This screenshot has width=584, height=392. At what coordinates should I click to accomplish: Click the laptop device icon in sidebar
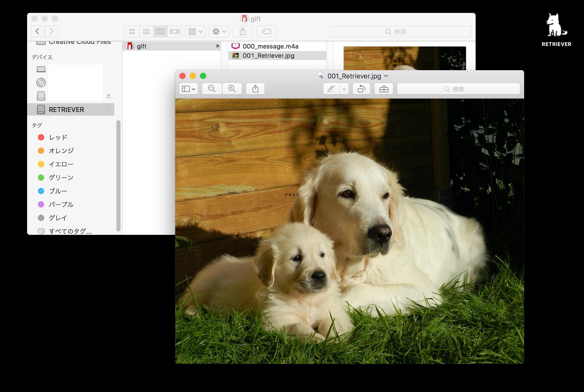41,69
